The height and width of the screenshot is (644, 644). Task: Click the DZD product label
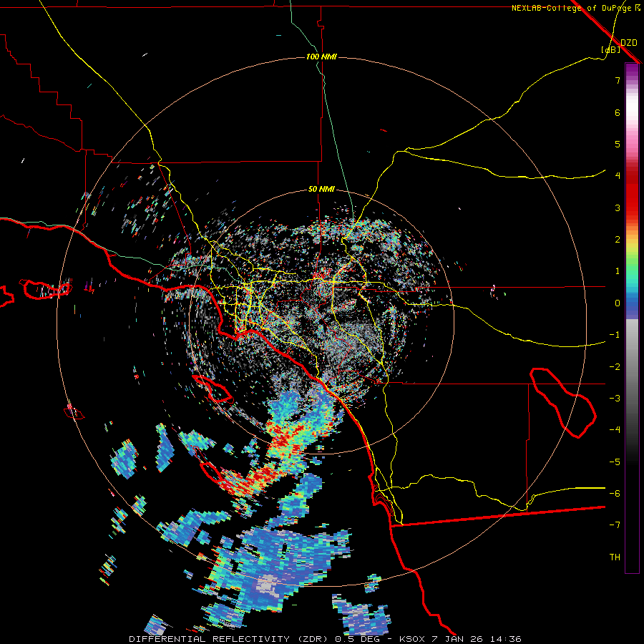tap(629, 43)
